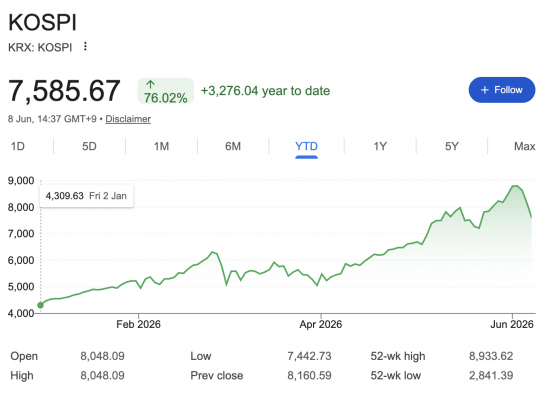Image resolution: width=550 pixels, height=400 pixels.
Task: Click the Jun 2026 axis label
Action: tap(512, 324)
